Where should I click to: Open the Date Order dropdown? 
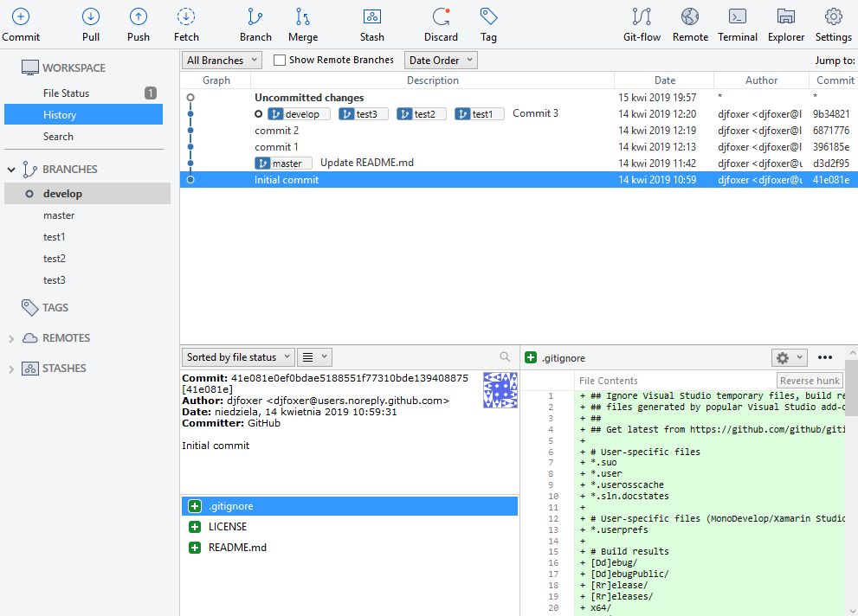click(x=441, y=61)
